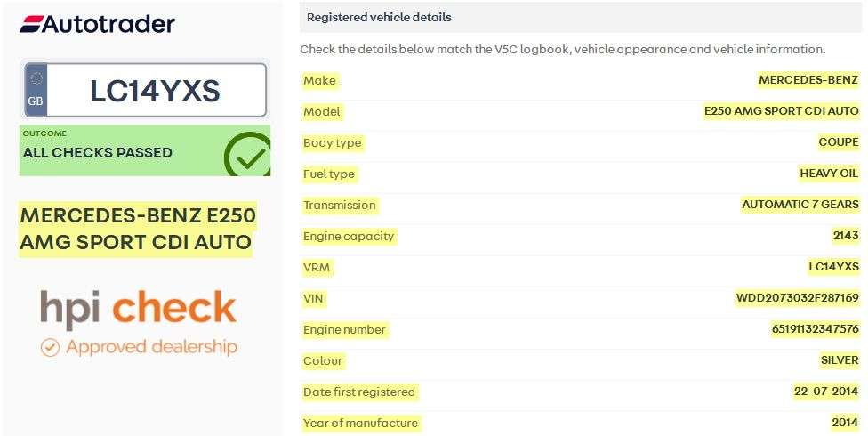
Task: Click the GB badge on number plate
Action: [x=36, y=90]
